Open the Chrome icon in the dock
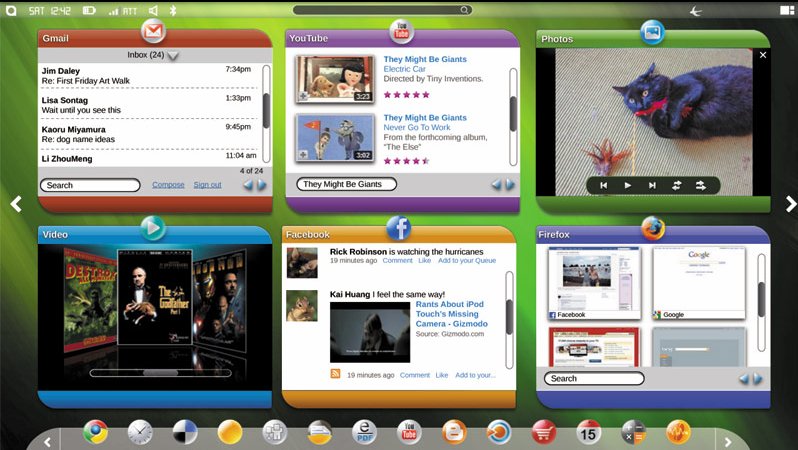798x450 pixels. click(x=95, y=433)
